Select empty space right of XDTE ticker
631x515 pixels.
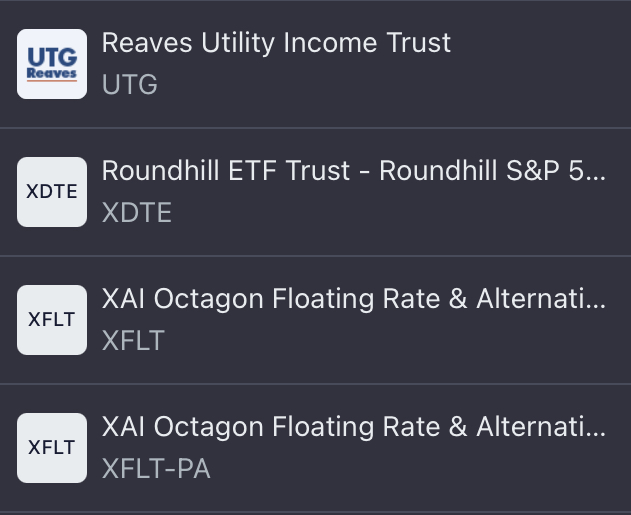[x=400, y=212]
